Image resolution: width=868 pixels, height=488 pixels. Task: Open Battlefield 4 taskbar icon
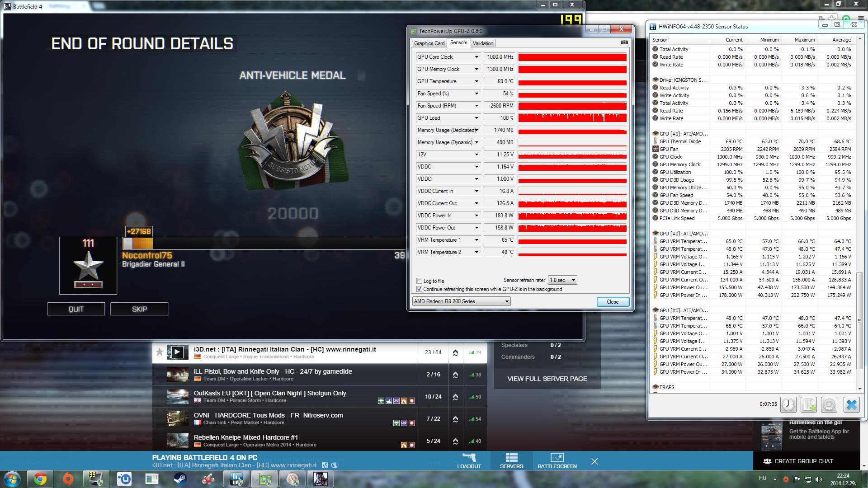point(320,479)
